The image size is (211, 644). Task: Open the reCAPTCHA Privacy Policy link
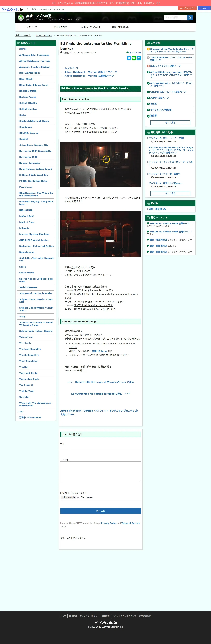pos(109,523)
